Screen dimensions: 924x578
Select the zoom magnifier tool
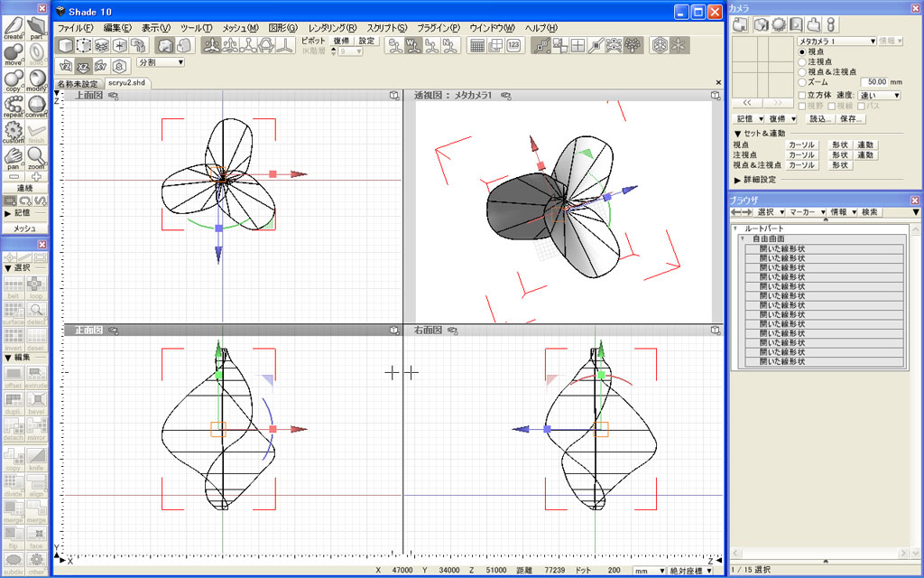click(x=36, y=158)
